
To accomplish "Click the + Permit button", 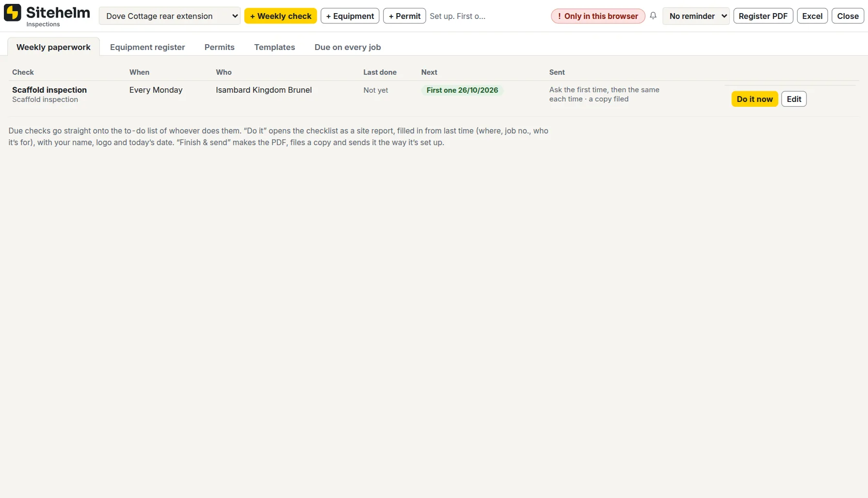I will [404, 16].
